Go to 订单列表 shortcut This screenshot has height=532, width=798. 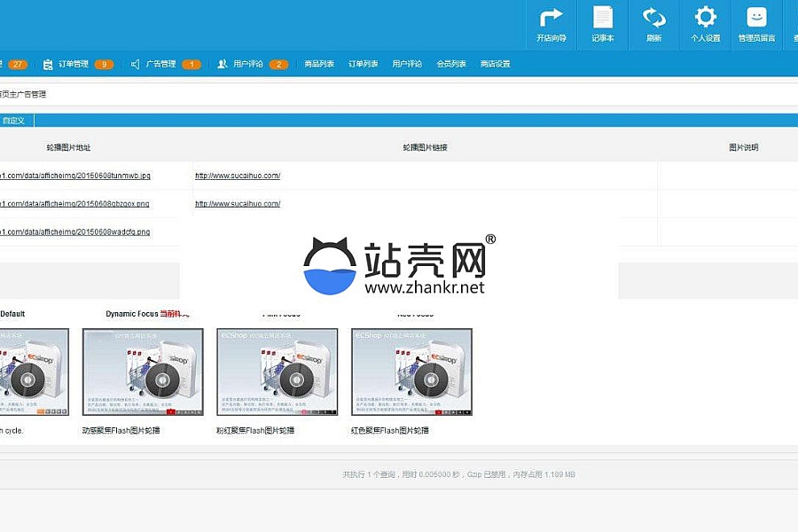click(x=363, y=64)
